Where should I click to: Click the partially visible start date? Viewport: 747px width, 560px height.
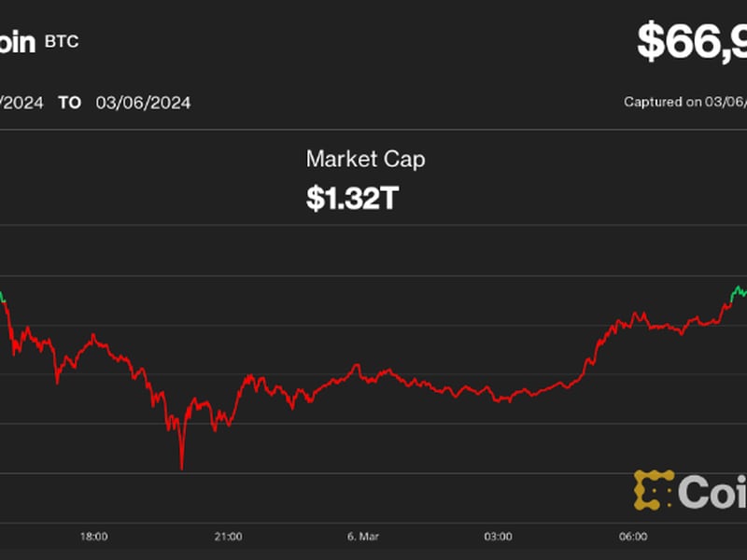(x=21, y=103)
